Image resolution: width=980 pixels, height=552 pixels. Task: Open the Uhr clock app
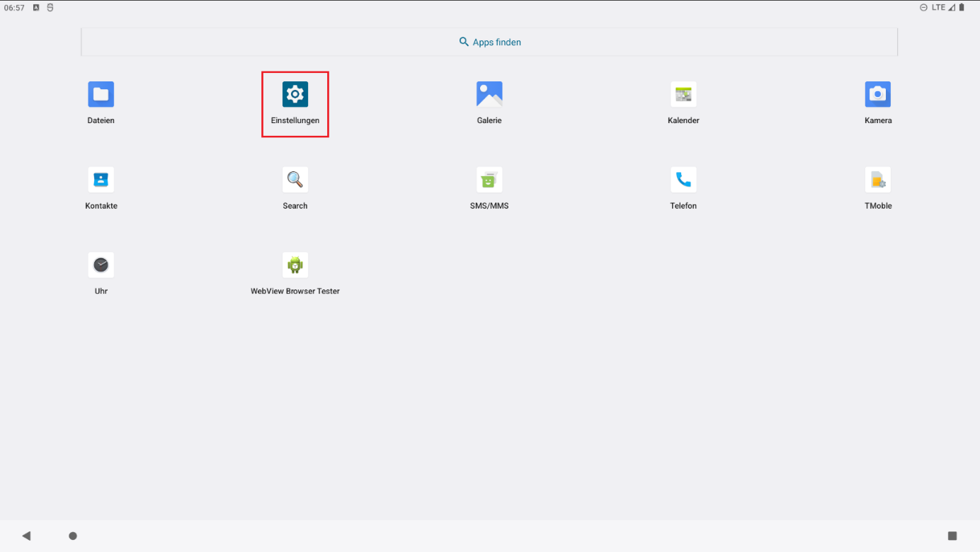101,265
